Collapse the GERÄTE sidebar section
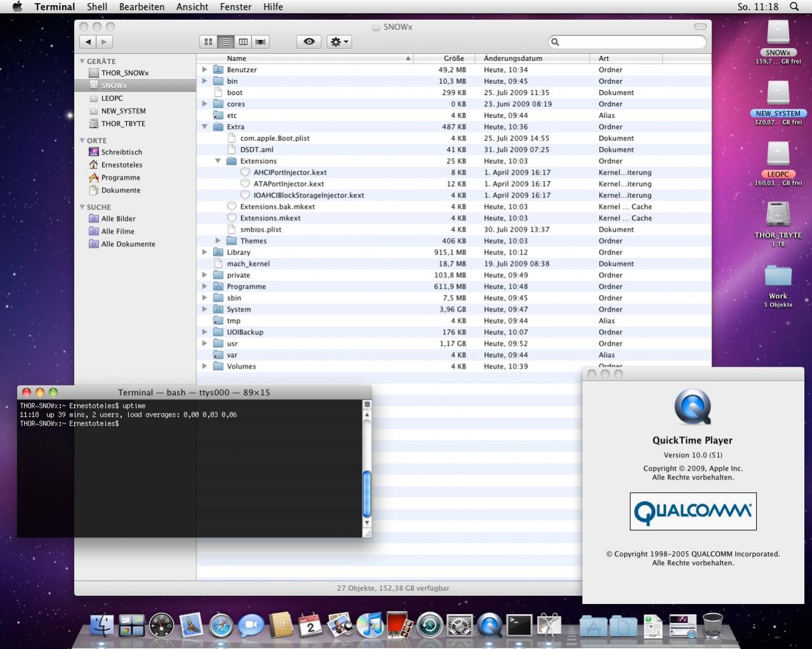The height and width of the screenshot is (649, 812). pyautogui.click(x=83, y=62)
